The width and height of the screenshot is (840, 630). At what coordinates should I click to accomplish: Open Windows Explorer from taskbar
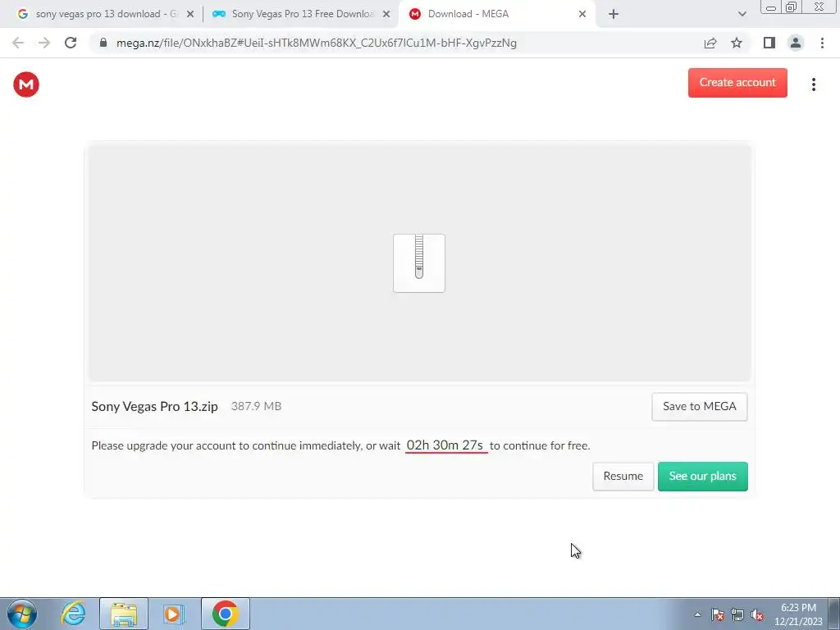tap(124, 614)
